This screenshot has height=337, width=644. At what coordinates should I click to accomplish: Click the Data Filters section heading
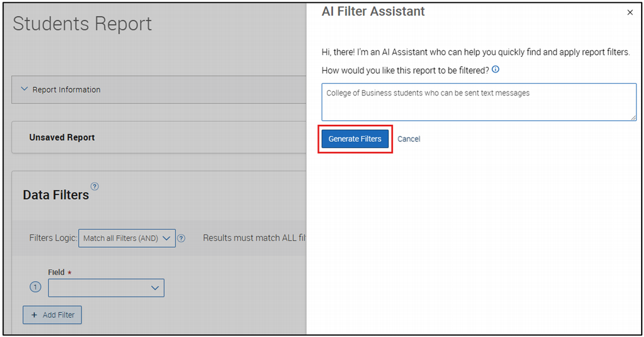click(x=56, y=195)
